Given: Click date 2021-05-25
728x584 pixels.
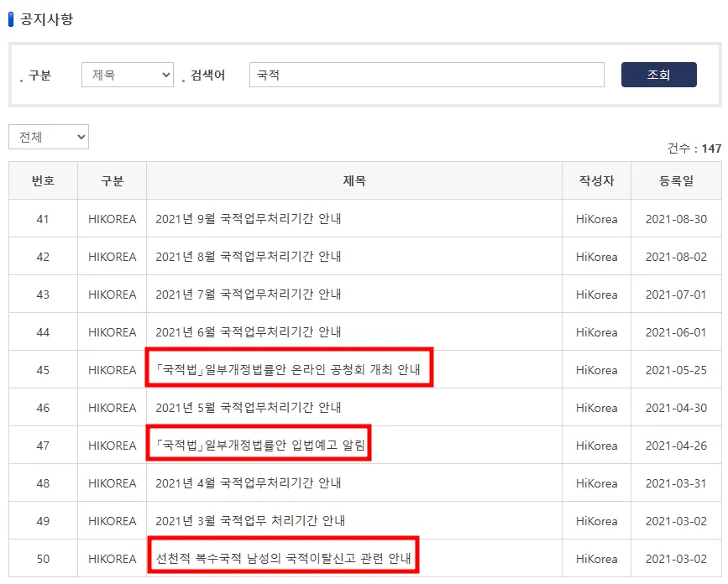Looking at the screenshot, I should (x=677, y=370).
